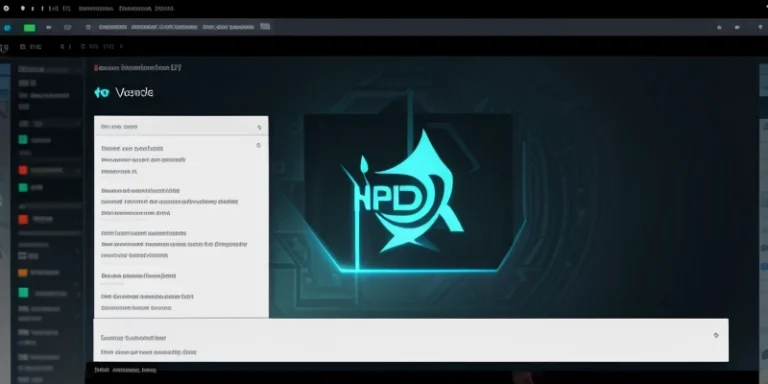
Task: Open the grid icon after the toolbar labels
Action: click(265, 26)
